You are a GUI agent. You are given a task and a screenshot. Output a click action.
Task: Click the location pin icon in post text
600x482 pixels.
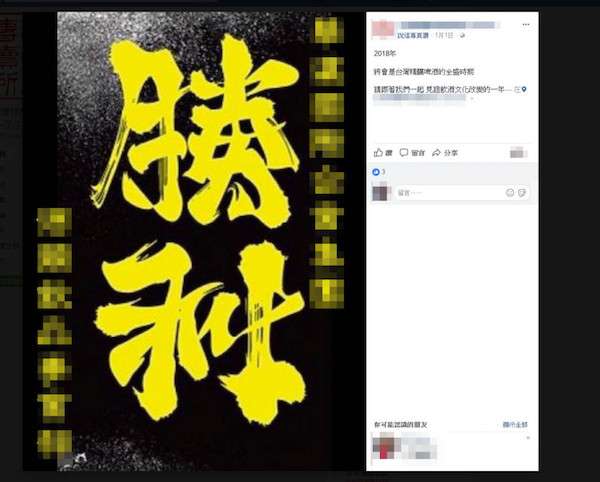[524, 89]
